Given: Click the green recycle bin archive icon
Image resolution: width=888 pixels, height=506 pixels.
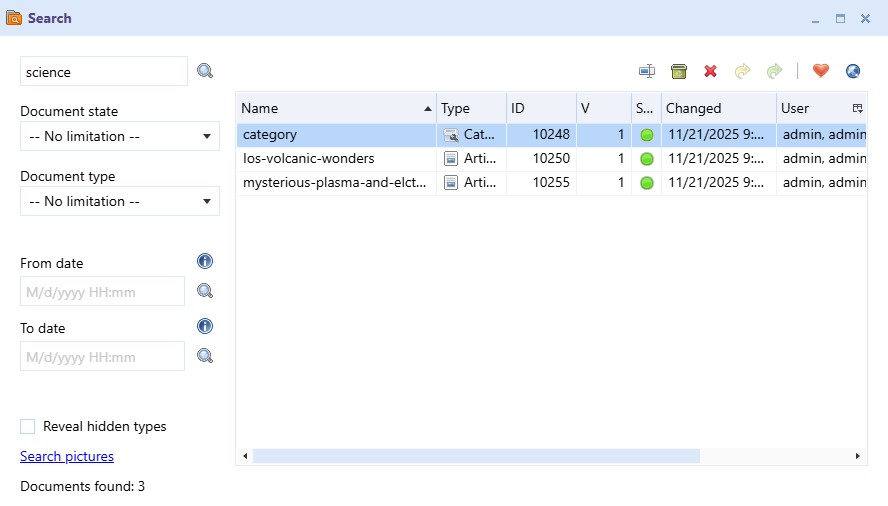Looking at the screenshot, I should 679,71.
